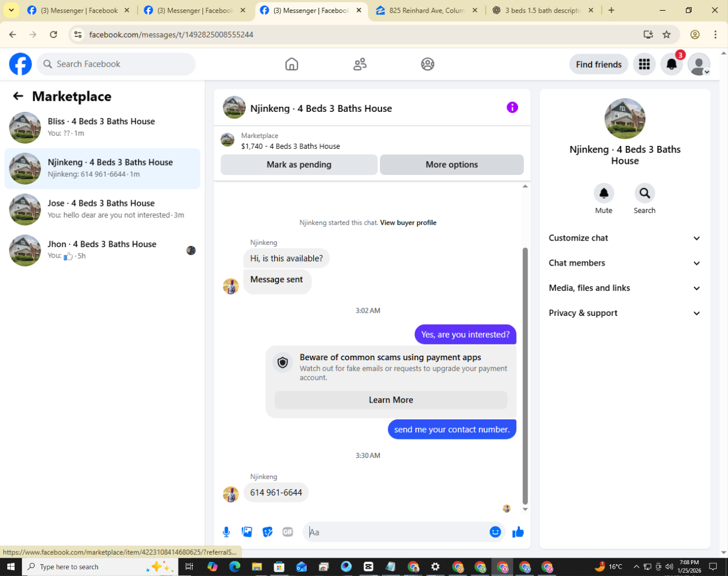The image size is (728, 576).
Task: Open the Bliss 4 Beds 3 Baths conversation
Action: click(x=102, y=128)
